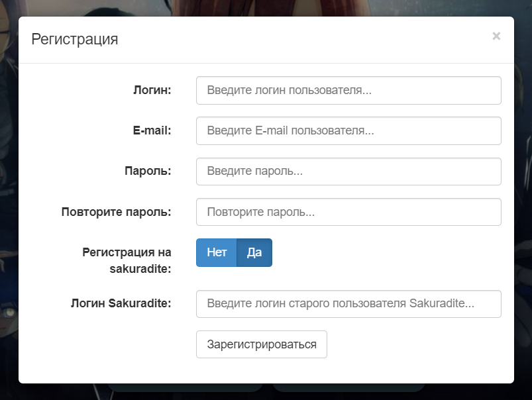Click the E-mail: field label
This screenshot has height=400, width=532.
point(152,131)
